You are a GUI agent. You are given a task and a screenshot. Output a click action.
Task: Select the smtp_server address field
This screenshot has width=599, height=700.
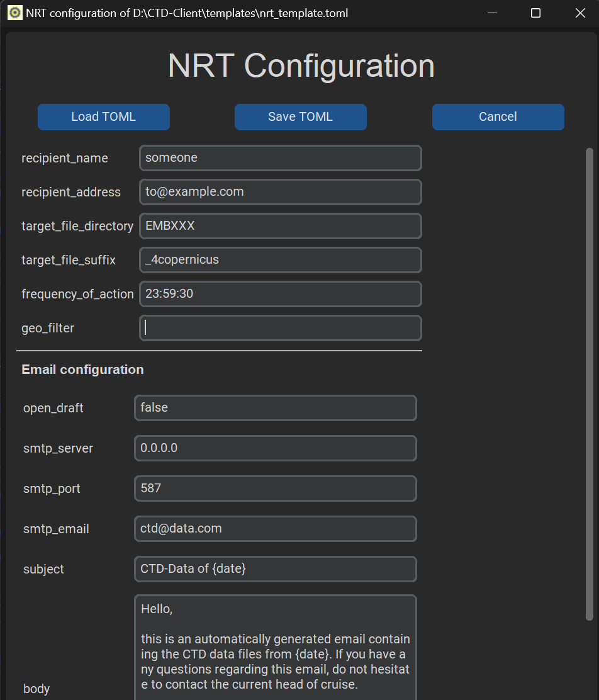tap(275, 448)
